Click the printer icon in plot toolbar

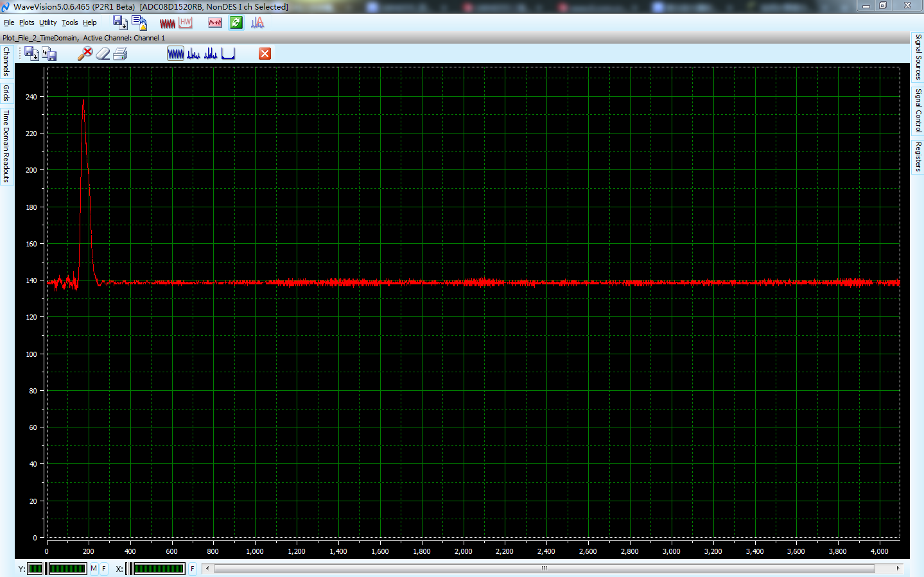120,54
